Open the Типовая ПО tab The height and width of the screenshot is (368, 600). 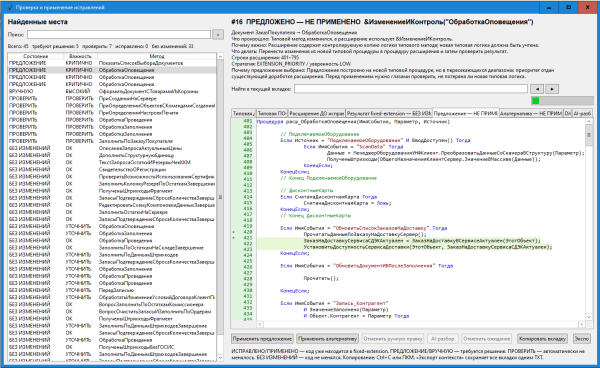(271, 114)
